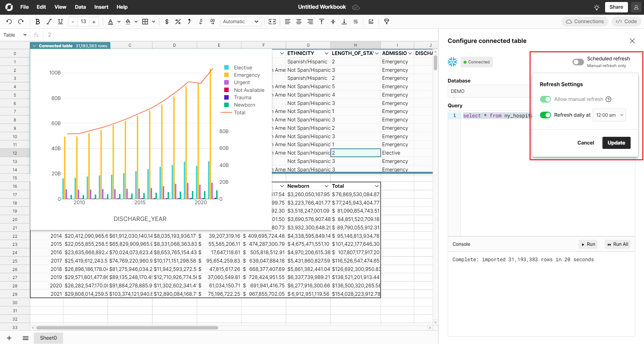
Task: Toggle the light/dark theme icon
Action: (596, 7)
